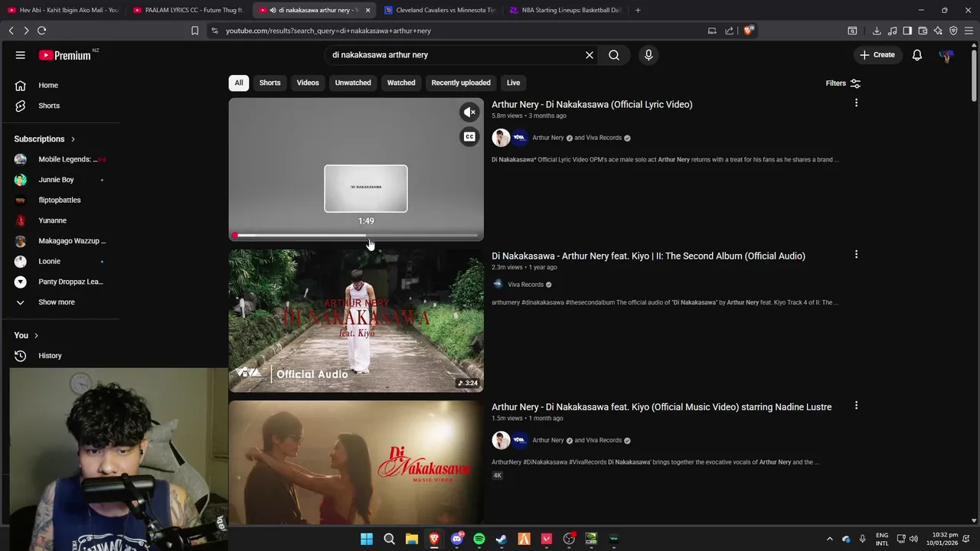Select the Unwatched filter chip
This screenshot has width=980, height=551.
tap(353, 83)
